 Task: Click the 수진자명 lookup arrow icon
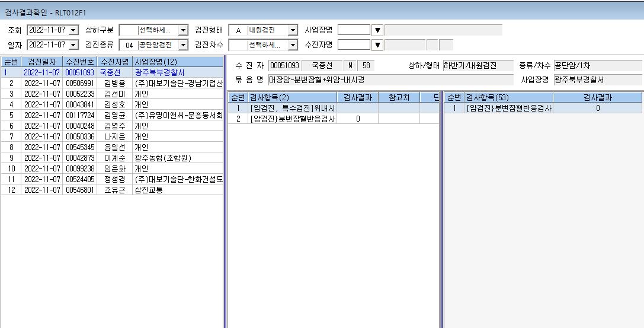(377, 45)
